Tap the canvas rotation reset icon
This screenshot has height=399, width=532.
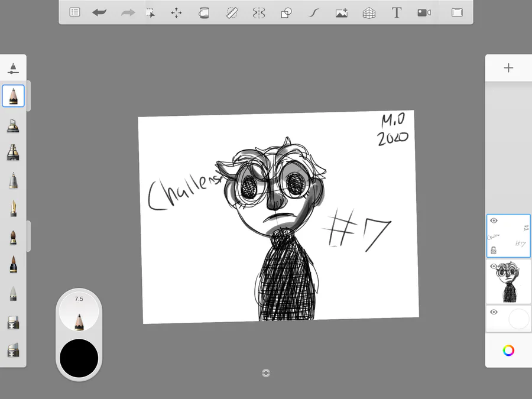coord(266,373)
